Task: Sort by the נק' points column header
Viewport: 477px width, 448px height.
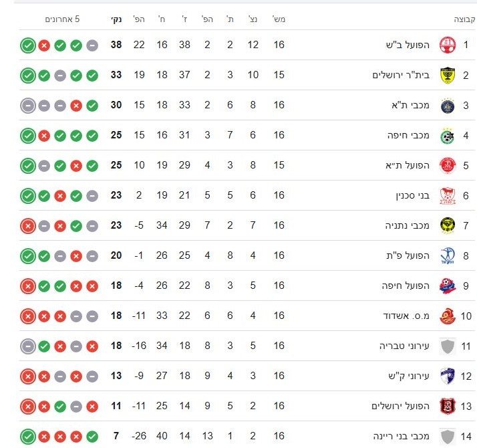Action: point(116,19)
